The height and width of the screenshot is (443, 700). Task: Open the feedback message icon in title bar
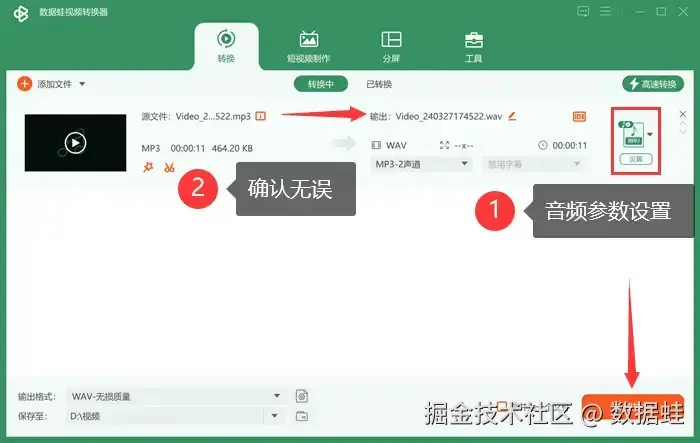pos(583,11)
